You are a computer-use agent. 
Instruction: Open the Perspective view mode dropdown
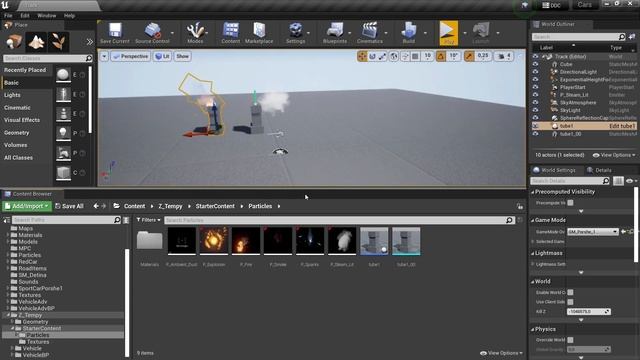(x=131, y=56)
